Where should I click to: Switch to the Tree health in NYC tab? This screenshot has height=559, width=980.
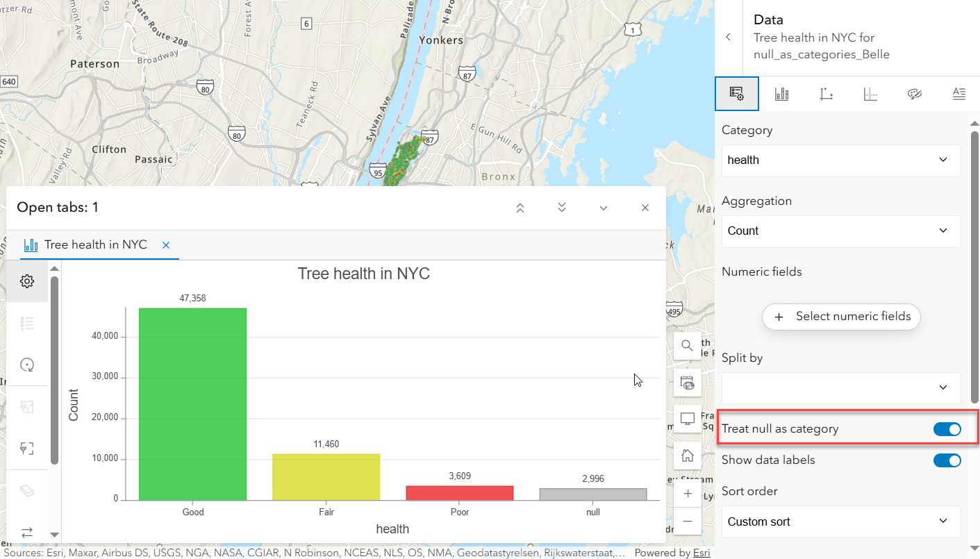[x=94, y=244]
